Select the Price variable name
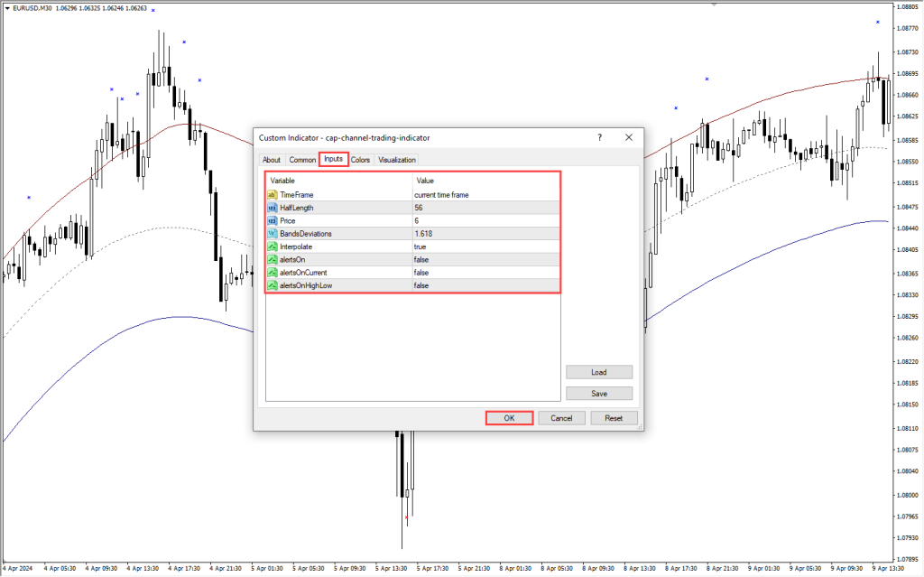924x577 pixels. point(288,220)
